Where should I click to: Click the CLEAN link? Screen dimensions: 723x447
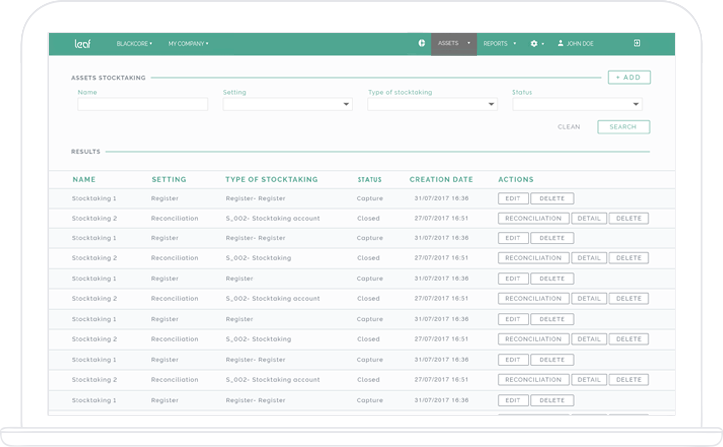tap(569, 127)
